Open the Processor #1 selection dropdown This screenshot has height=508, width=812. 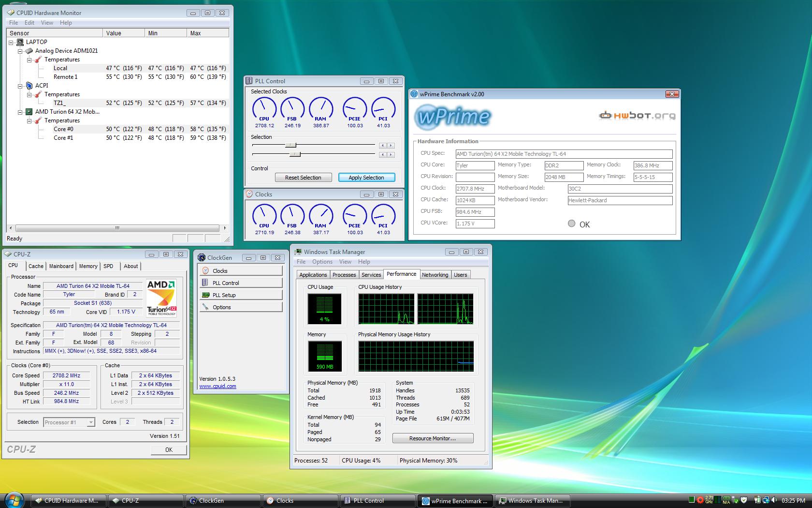click(90, 422)
